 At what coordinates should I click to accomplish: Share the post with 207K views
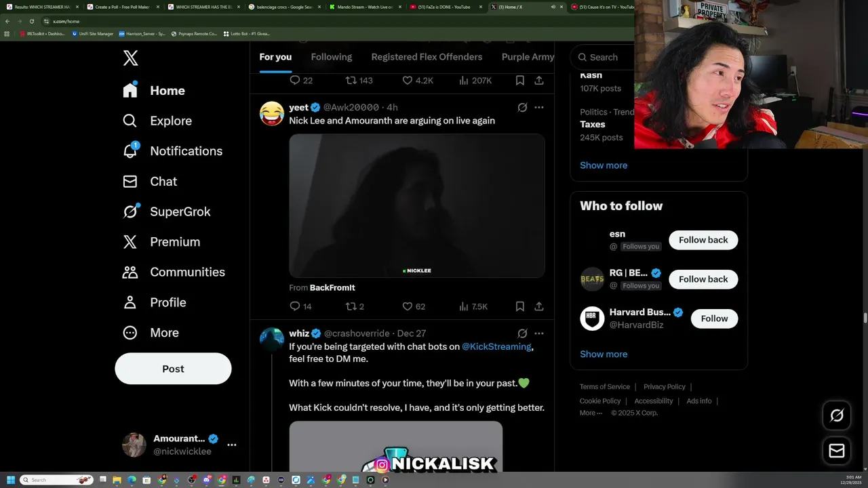coord(539,81)
